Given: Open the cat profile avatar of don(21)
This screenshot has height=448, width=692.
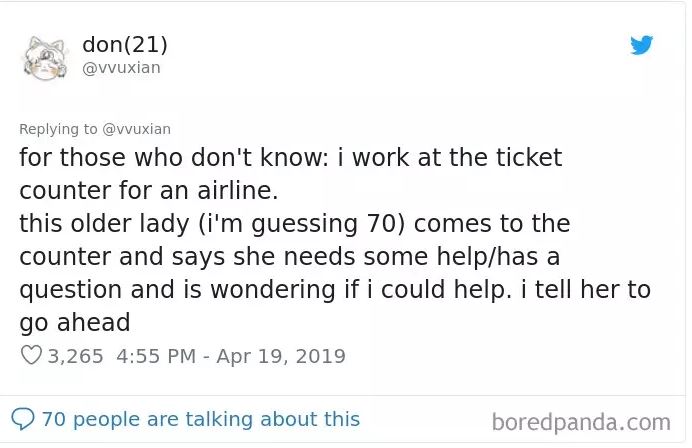Looking at the screenshot, I should click(45, 57).
